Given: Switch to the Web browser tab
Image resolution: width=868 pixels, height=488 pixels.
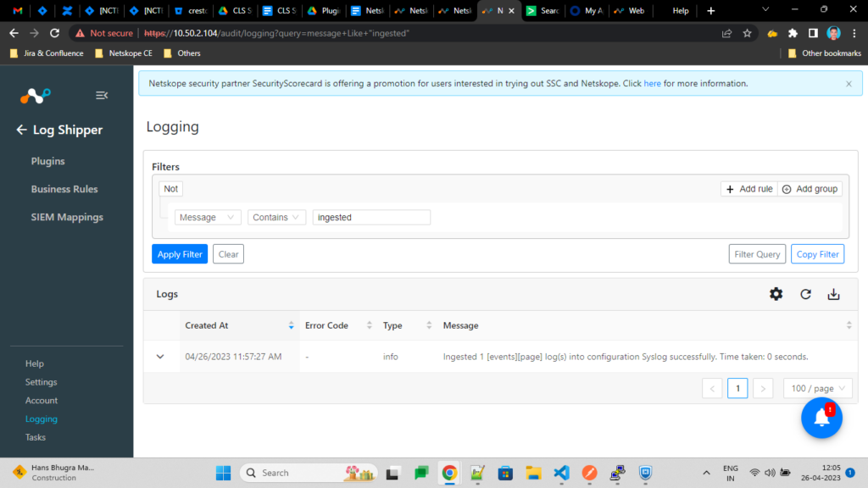Looking at the screenshot, I should click(631, 10).
